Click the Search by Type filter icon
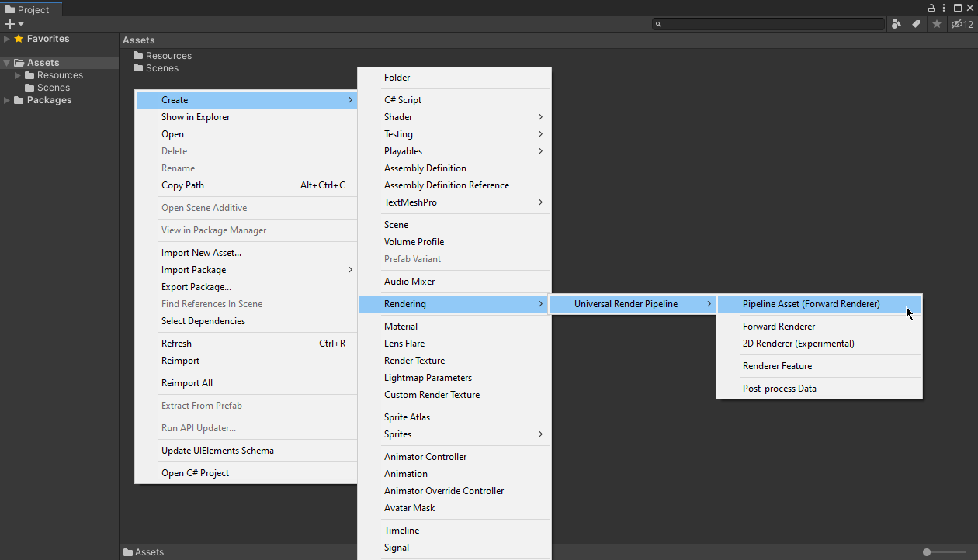Image resolution: width=978 pixels, height=560 pixels. tap(896, 24)
